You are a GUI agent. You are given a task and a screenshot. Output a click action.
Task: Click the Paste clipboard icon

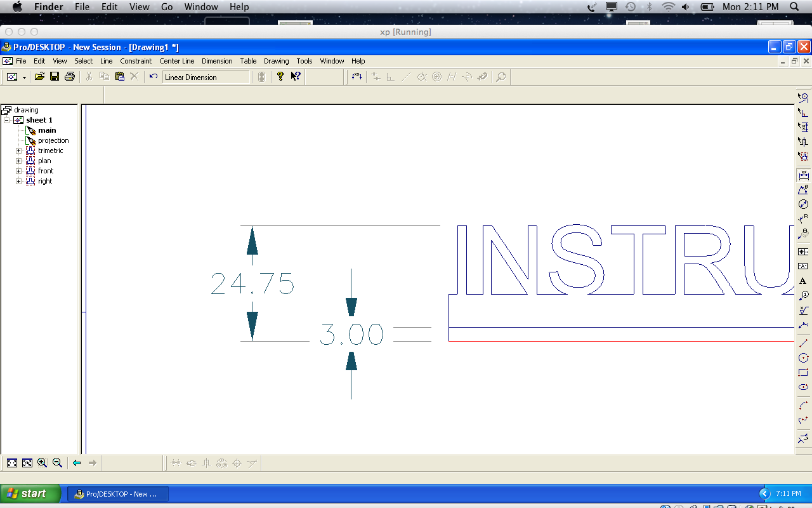click(x=119, y=77)
